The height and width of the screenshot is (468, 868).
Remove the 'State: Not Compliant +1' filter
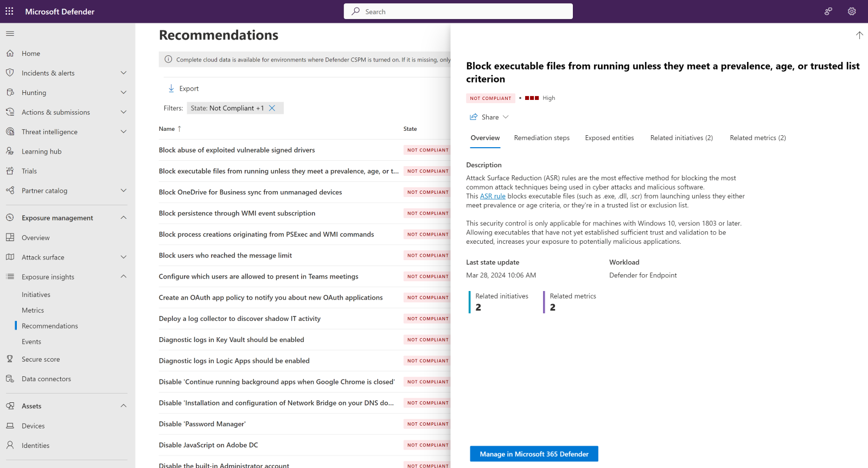272,108
